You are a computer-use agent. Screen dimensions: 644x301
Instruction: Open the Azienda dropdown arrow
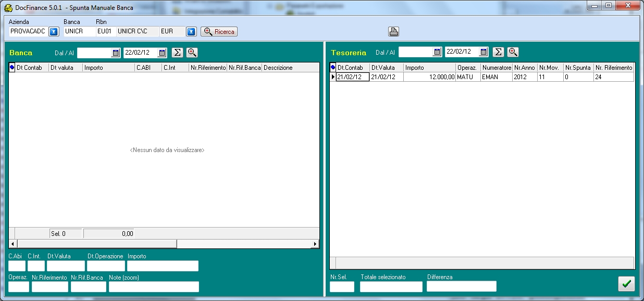[54, 32]
